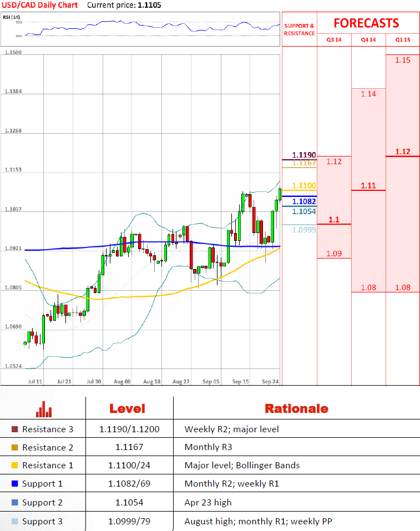Click the 'Resistance 2' row label
Screen dimensions: 420x531
[x=48, y=447]
